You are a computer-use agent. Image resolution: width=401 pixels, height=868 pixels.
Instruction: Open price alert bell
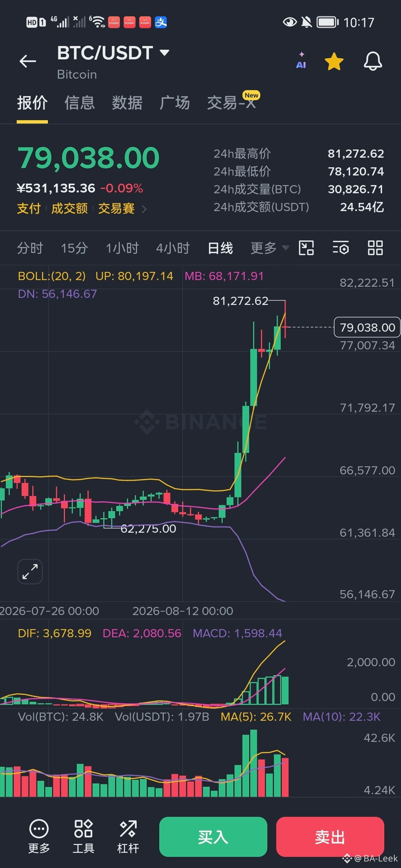pos(373,61)
